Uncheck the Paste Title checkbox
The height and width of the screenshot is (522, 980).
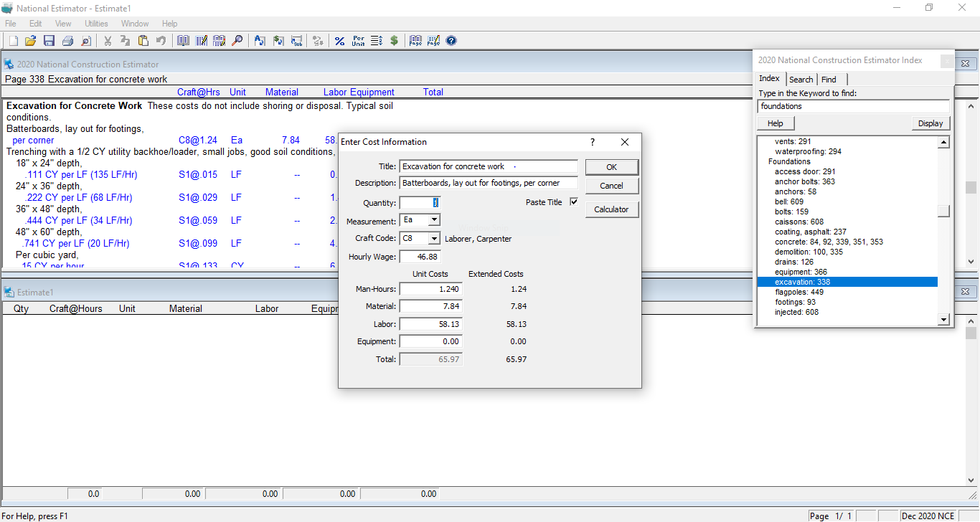tap(574, 202)
